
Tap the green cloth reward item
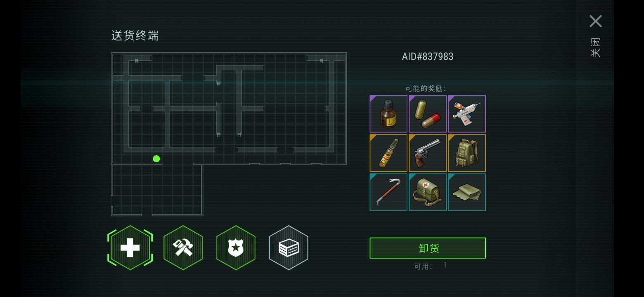[467, 192]
